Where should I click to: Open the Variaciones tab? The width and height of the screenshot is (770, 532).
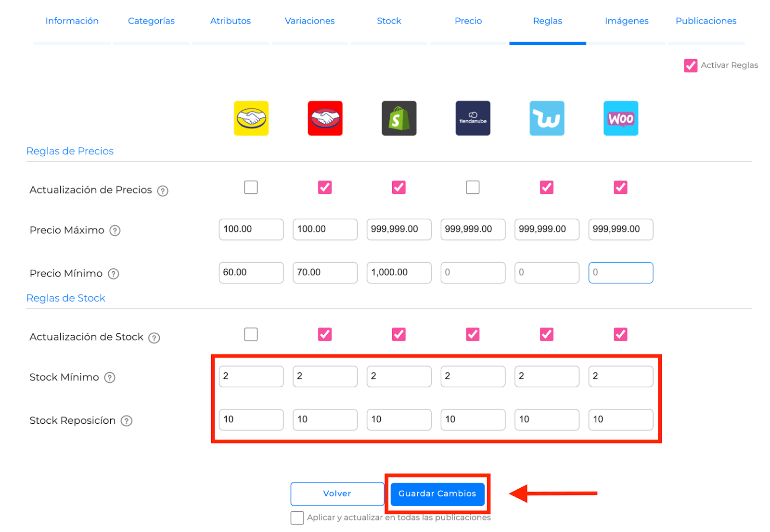coord(310,21)
